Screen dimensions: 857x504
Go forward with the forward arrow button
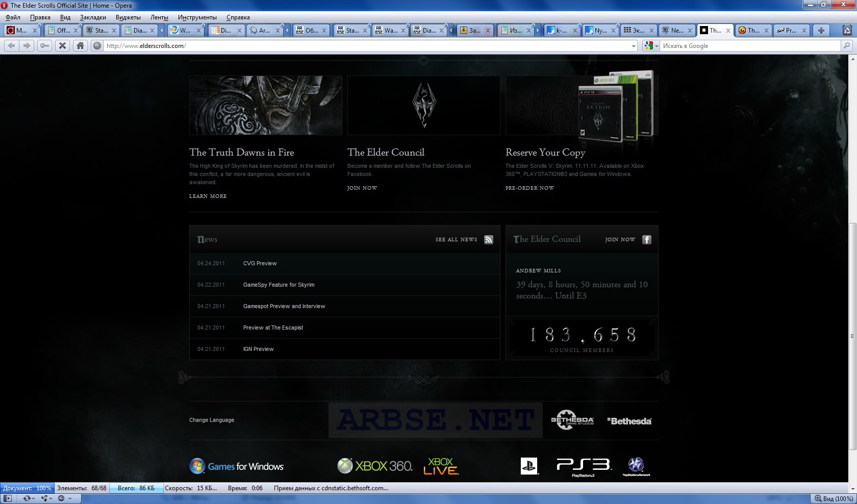(x=27, y=45)
